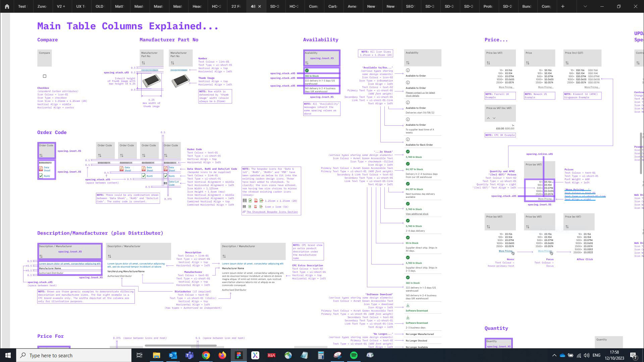This screenshot has height=362, width=644.
Task: Click down chevron in Price ex VAT (inc VAT)
Action: click(x=494, y=118)
